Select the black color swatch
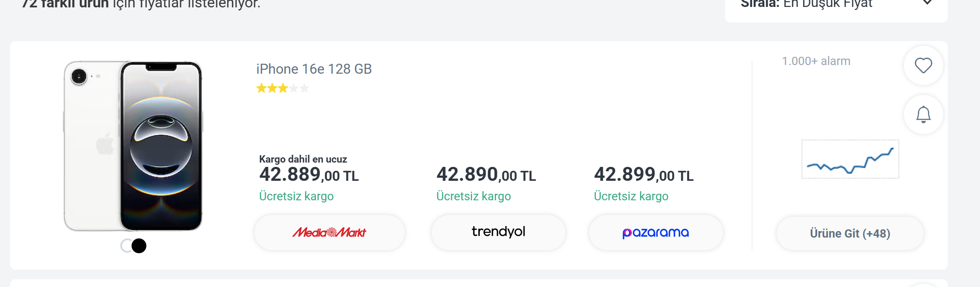The width and height of the screenshot is (980, 287). (139, 246)
